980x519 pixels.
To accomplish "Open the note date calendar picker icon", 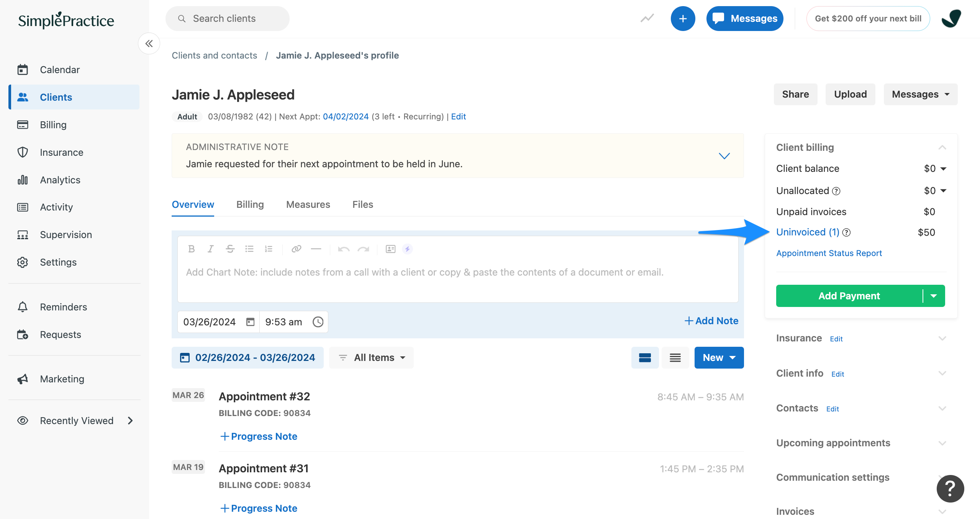I will coord(250,322).
